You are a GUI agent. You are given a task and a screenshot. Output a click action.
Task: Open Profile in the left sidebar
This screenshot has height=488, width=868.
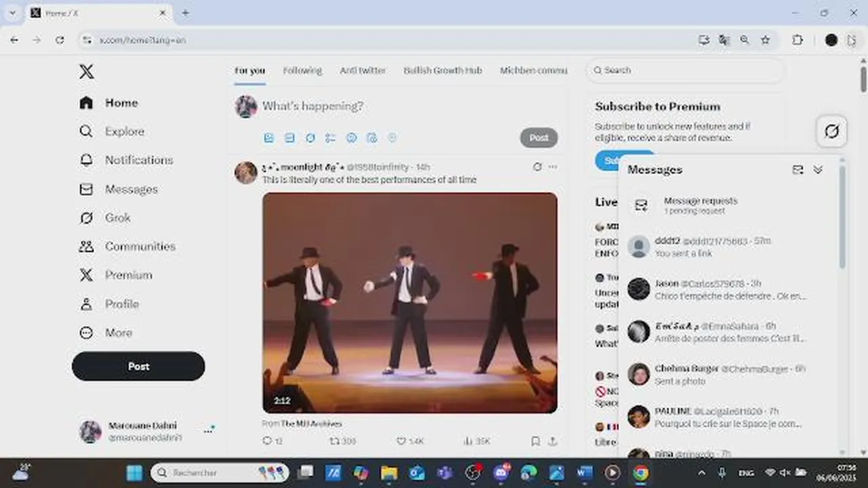[x=109, y=304]
